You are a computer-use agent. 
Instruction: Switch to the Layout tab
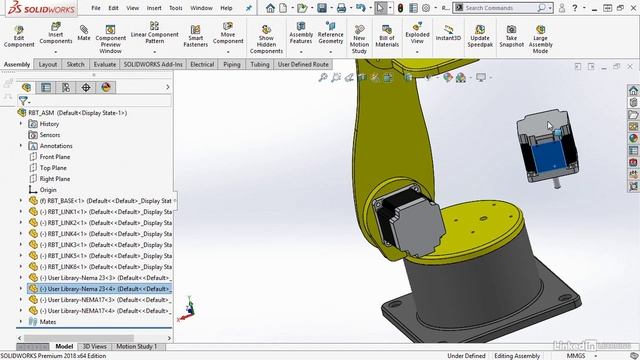(x=48, y=64)
